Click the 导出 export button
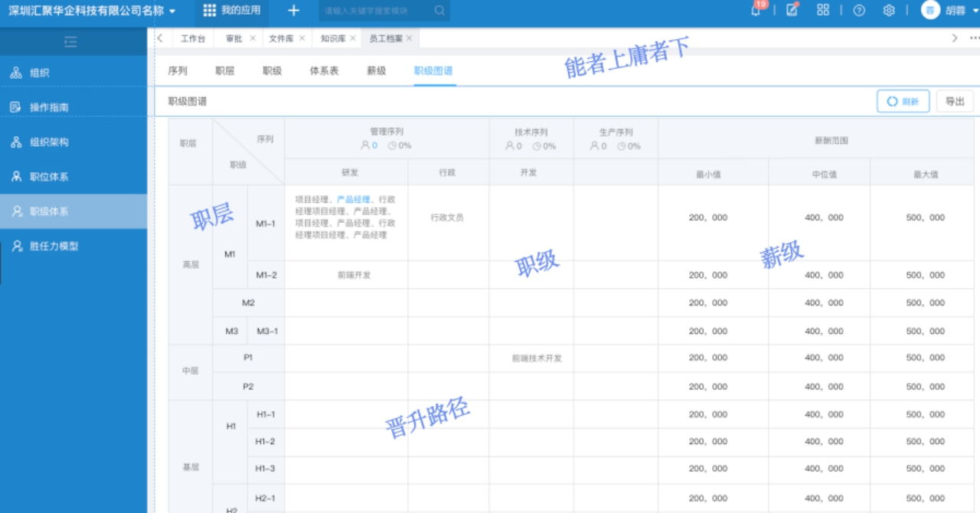This screenshot has width=980, height=513. (x=953, y=100)
